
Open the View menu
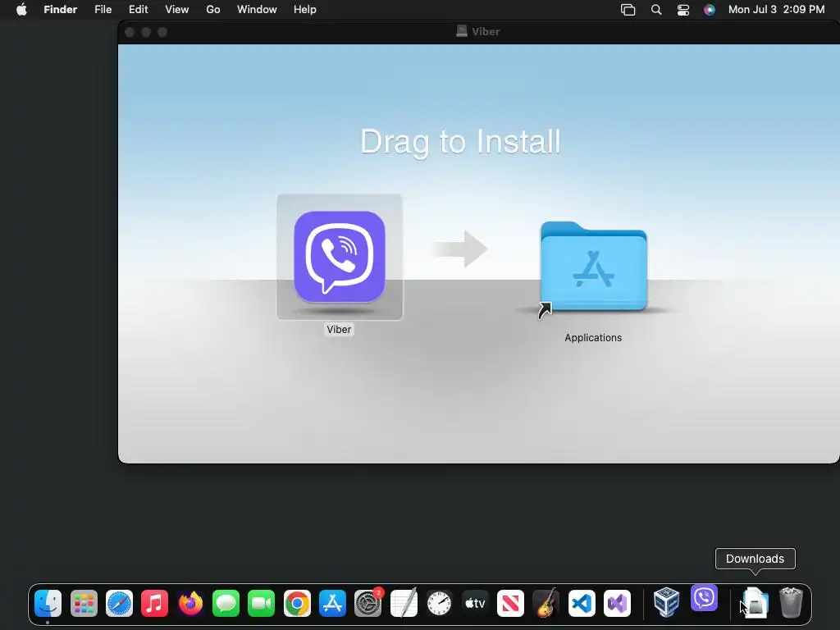(177, 10)
